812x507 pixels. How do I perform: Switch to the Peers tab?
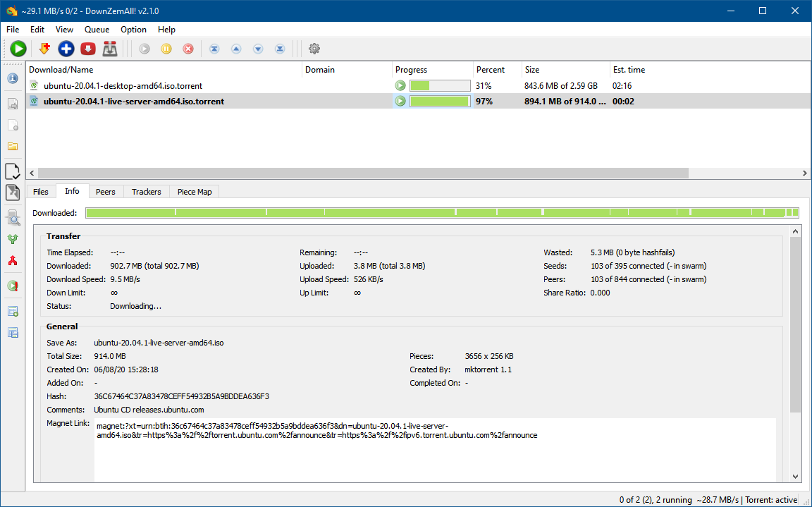tap(106, 192)
